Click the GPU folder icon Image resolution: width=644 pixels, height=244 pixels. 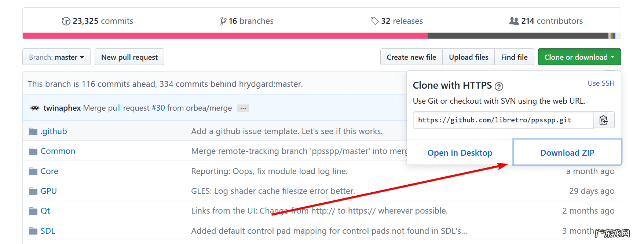[x=33, y=191]
